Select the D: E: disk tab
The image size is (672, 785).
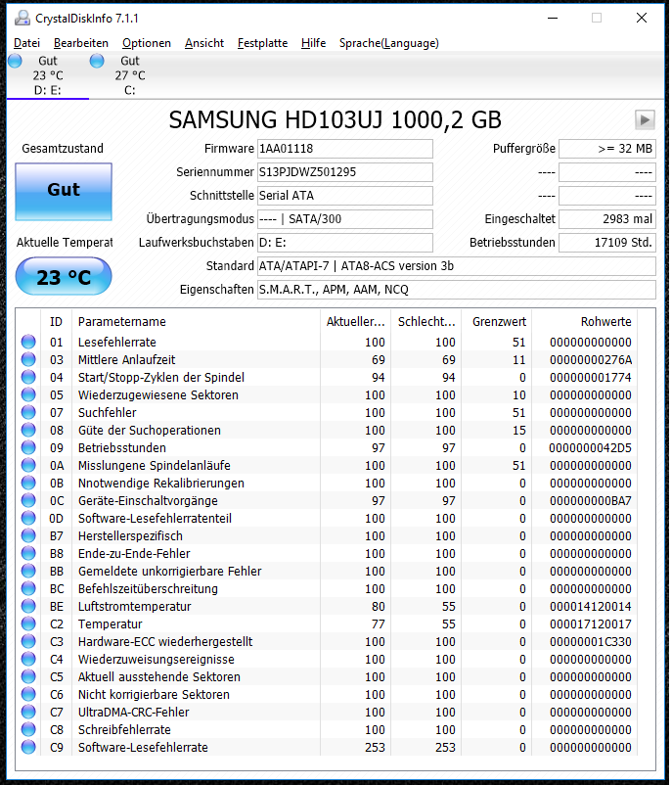pos(48,75)
